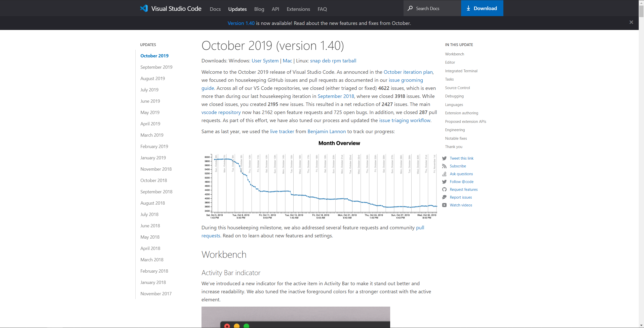Click the Twitter icon beside Follow @code

pos(445,181)
